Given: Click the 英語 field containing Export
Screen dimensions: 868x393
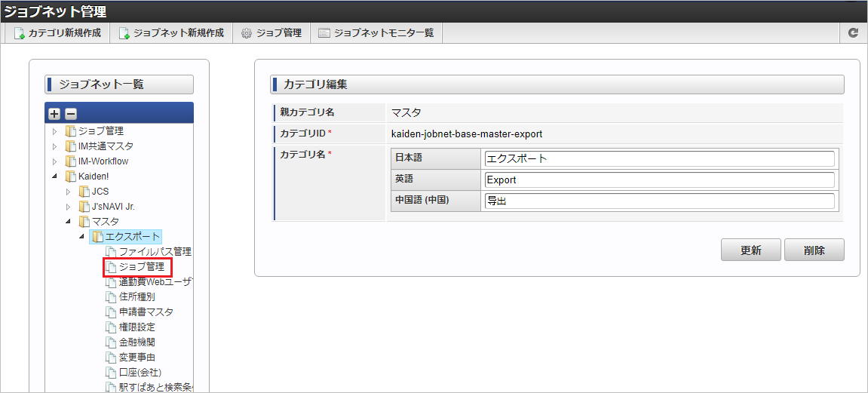Looking at the screenshot, I should click(659, 180).
